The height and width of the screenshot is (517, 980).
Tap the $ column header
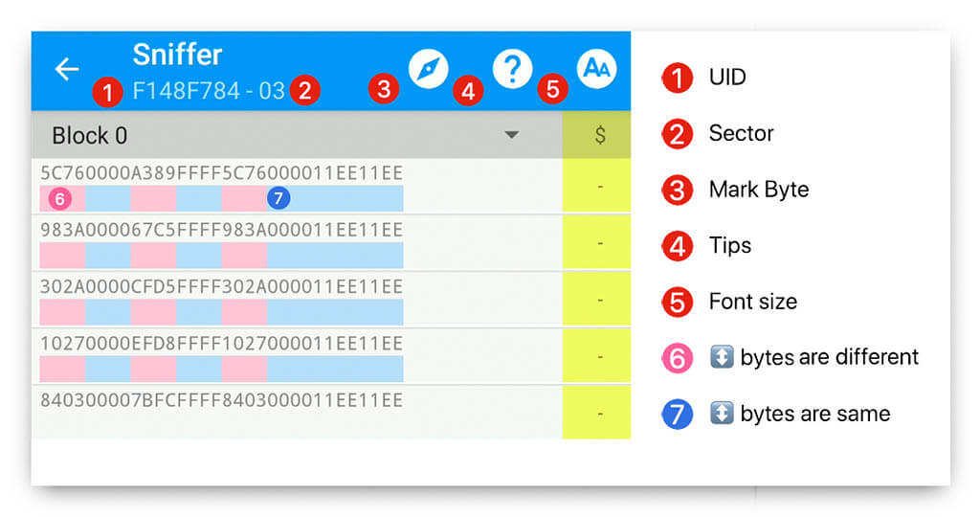point(600,135)
